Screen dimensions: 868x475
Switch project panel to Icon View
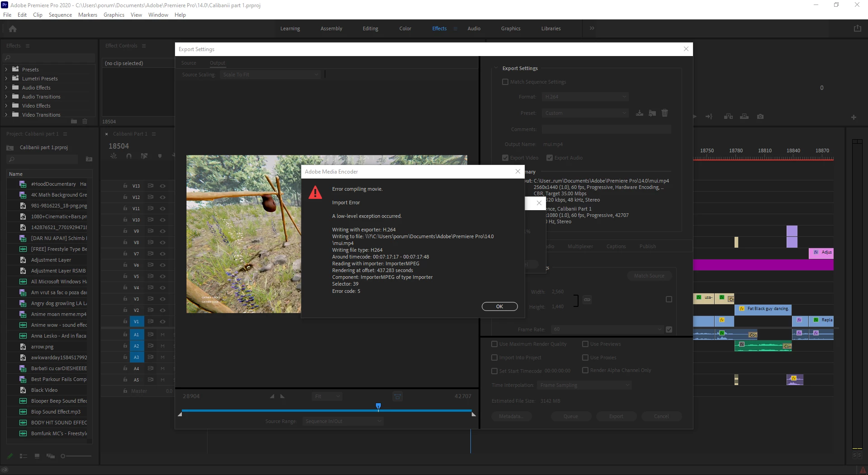tap(37, 456)
